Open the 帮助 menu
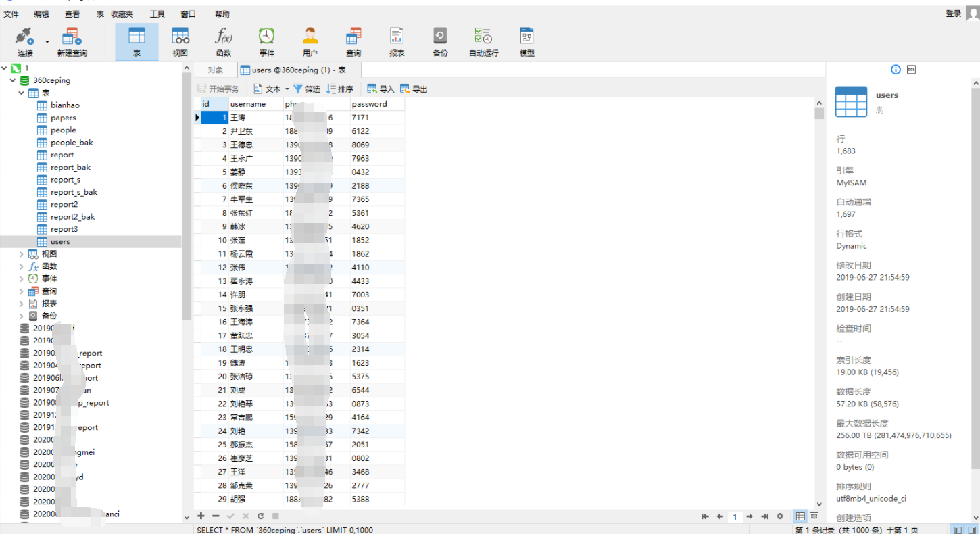This screenshot has width=980, height=534. [x=222, y=14]
